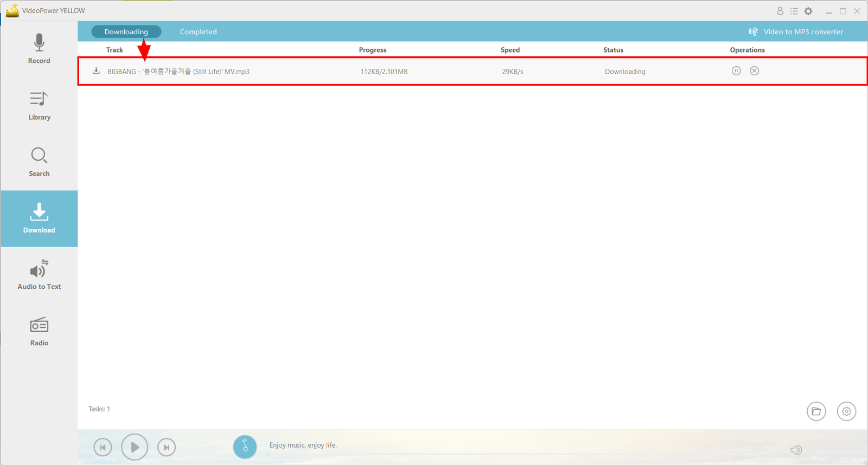Go to the Search section

pos(39,162)
